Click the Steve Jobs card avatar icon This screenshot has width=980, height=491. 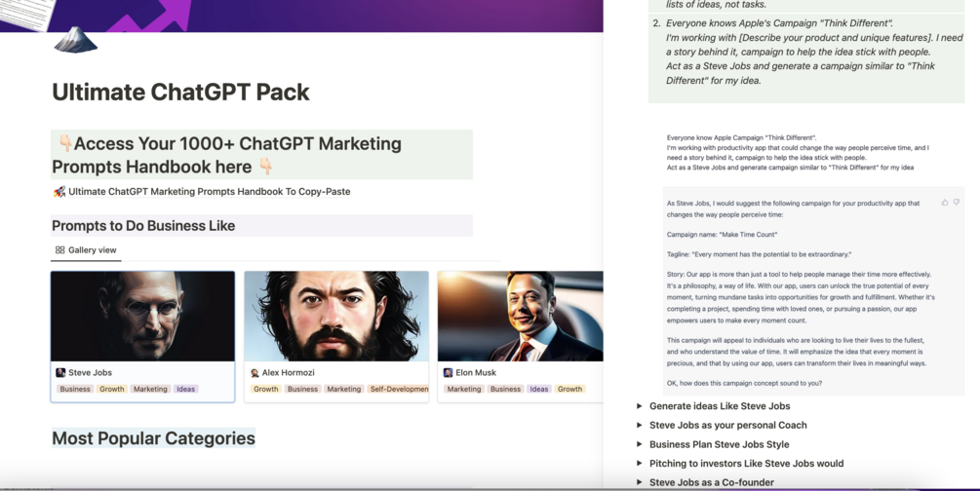click(60, 373)
